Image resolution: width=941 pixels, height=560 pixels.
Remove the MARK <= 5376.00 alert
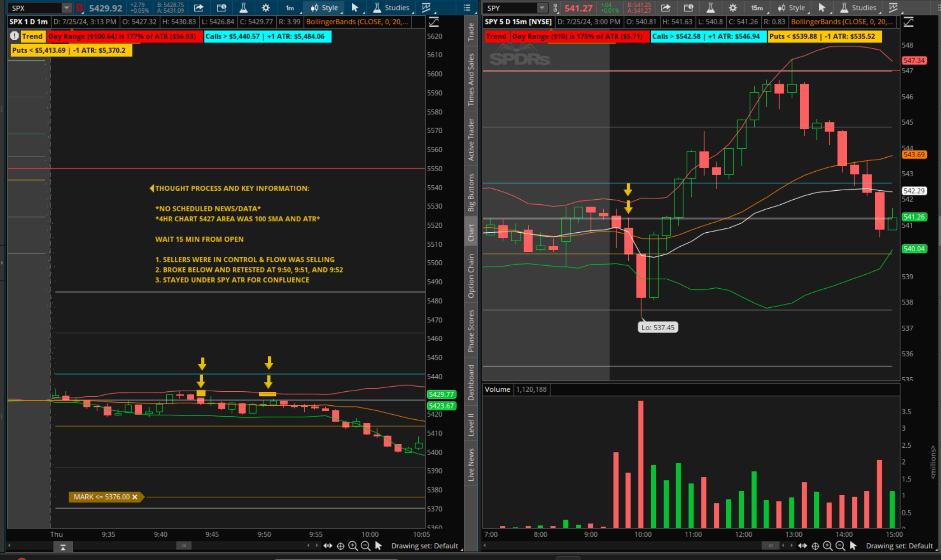coord(135,497)
